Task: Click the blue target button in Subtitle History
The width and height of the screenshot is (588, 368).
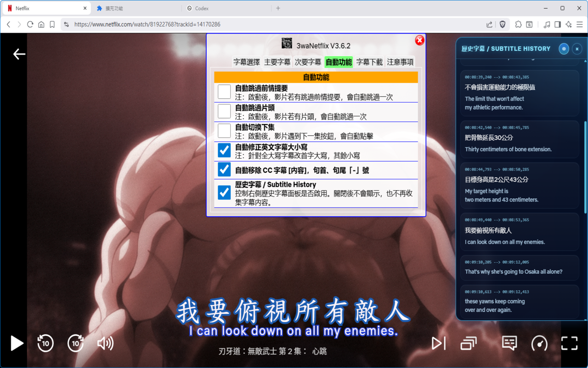Action: pyautogui.click(x=564, y=49)
